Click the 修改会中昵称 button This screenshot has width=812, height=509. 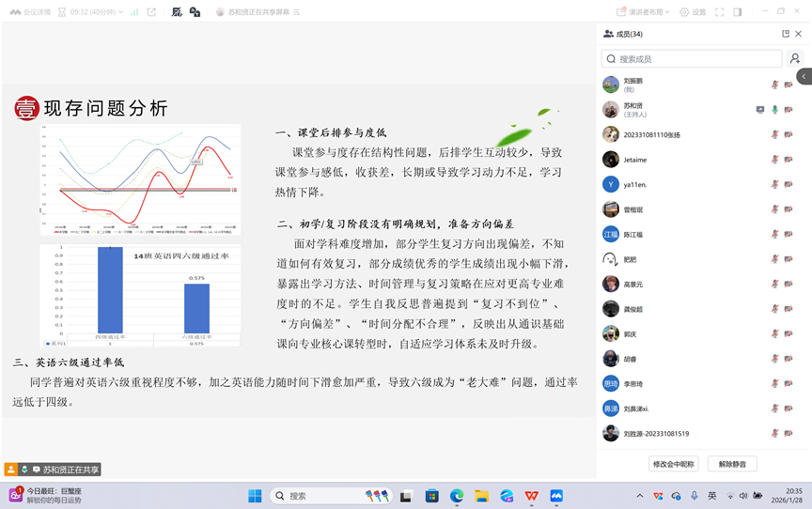674,464
